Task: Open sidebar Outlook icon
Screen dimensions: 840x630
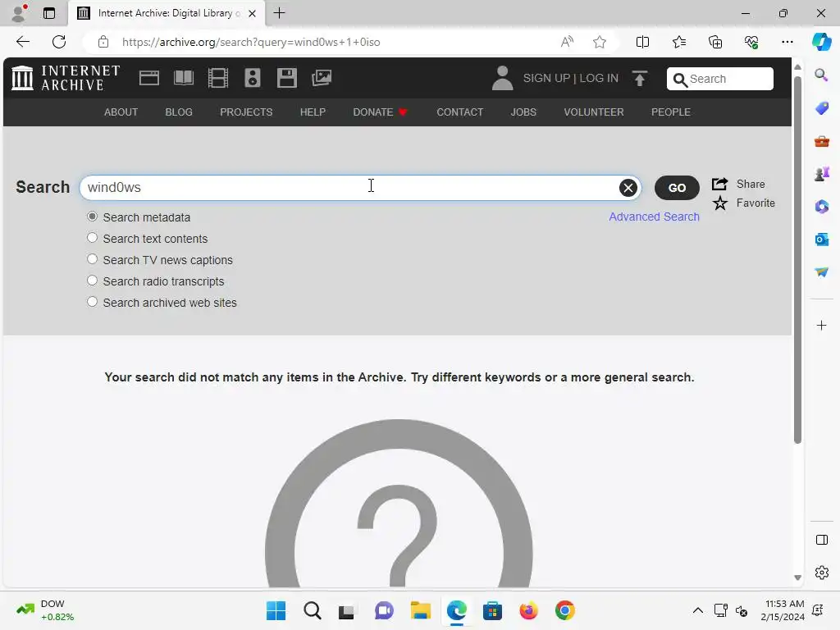Action: click(821, 240)
